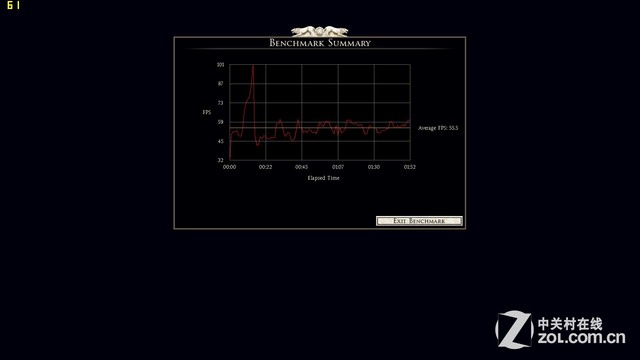Viewport: 640px width, 360px height.
Task: Click the 00:00 time label
Action: pyautogui.click(x=229, y=167)
